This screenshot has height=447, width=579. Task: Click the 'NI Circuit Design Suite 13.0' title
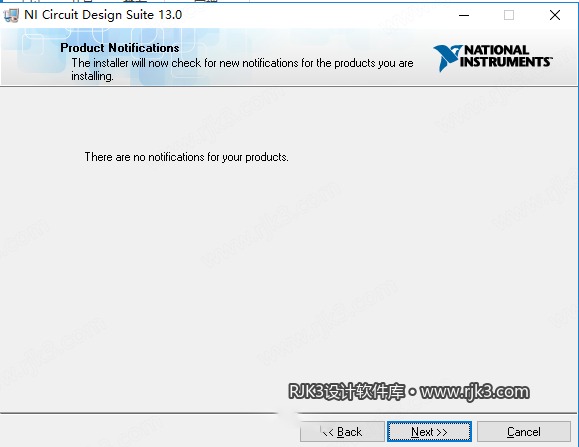tap(103, 15)
